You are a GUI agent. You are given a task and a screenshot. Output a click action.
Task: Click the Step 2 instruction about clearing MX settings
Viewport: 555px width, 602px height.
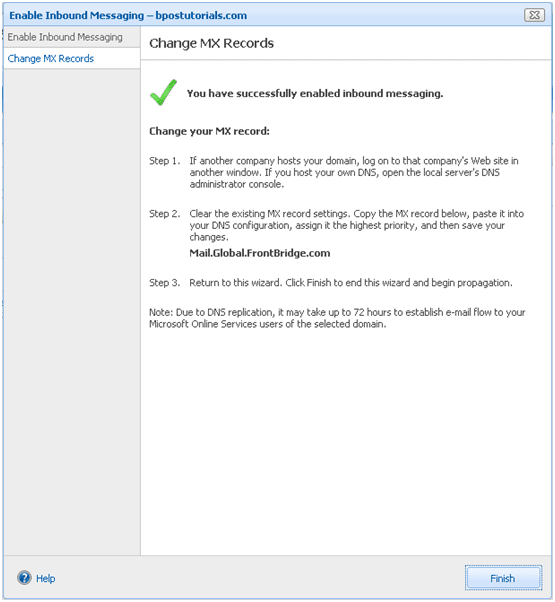click(x=357, y=225)
